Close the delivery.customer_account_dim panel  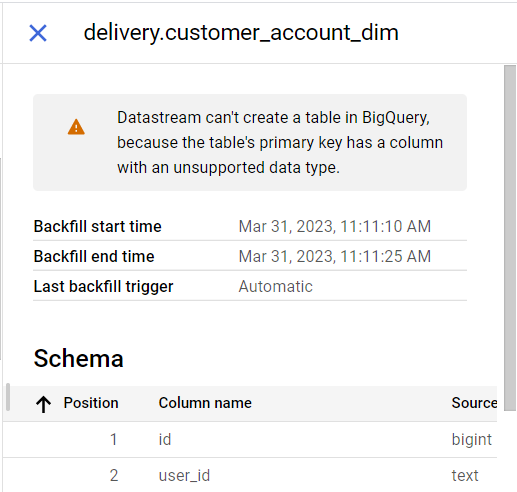tap(38, 33)
